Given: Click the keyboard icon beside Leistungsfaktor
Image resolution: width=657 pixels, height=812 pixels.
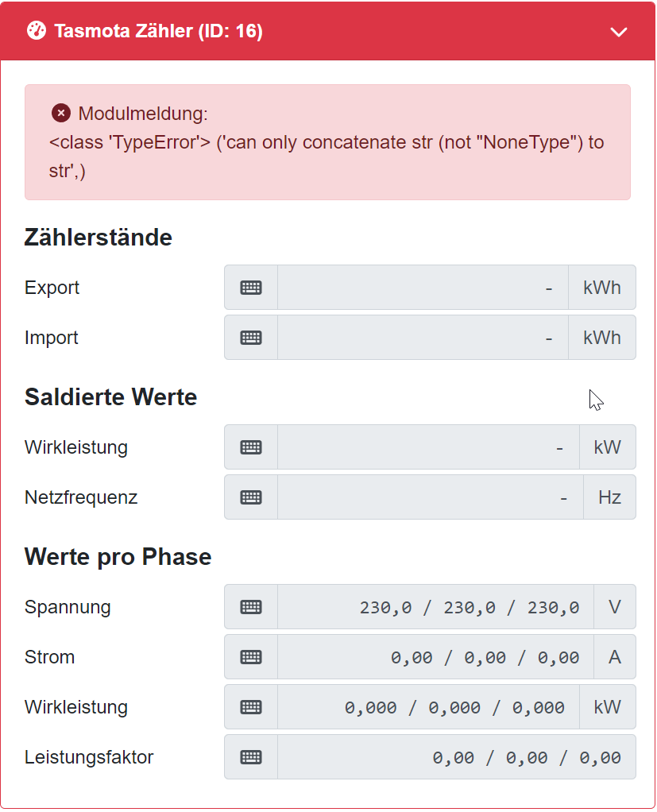Looking at the screenshot, I should 251,757.
